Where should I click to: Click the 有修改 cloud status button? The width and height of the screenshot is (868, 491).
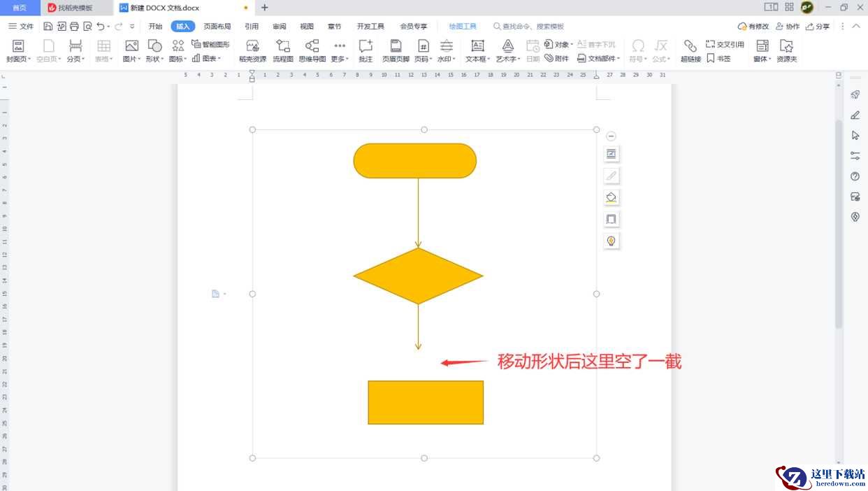[x=753, y=27]
